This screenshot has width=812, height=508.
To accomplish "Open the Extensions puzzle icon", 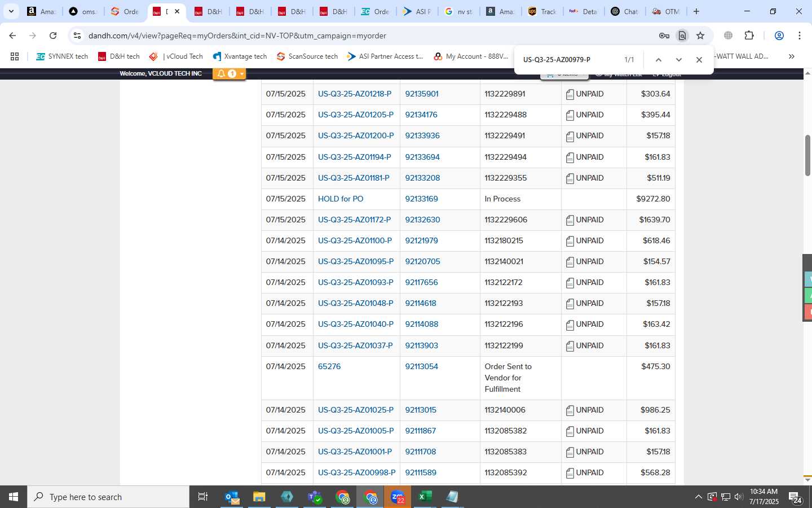I will 749,36.
